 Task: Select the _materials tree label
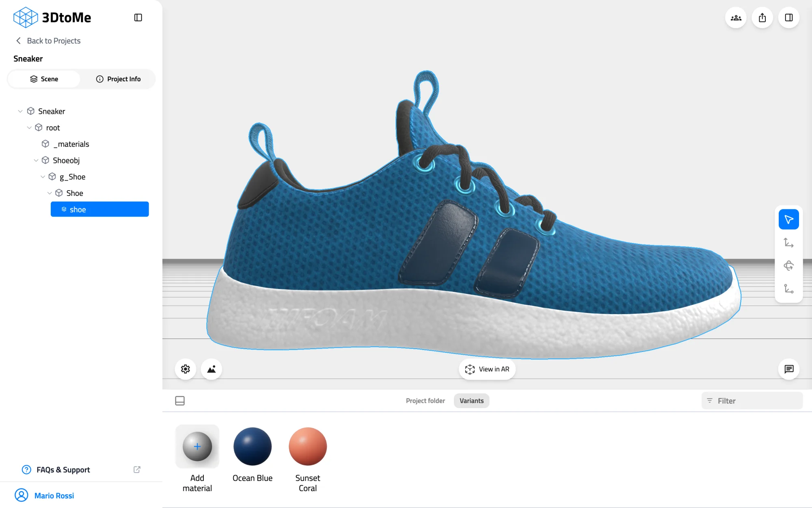(71, 144)
